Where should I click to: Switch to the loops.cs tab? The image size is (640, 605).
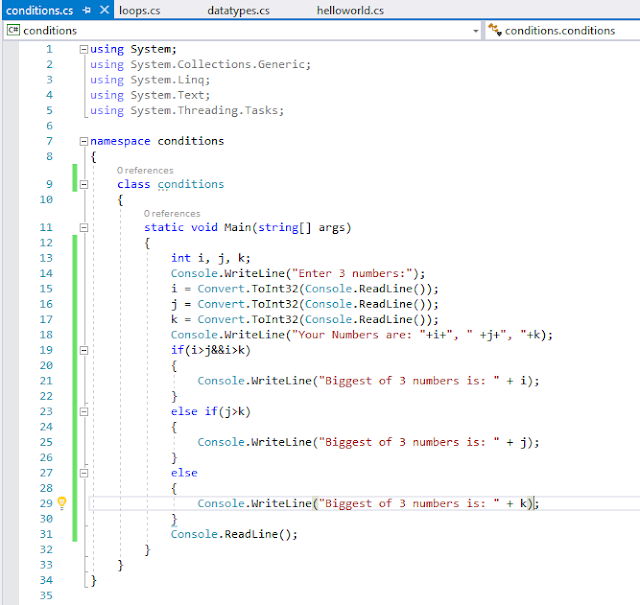point(140,10)
